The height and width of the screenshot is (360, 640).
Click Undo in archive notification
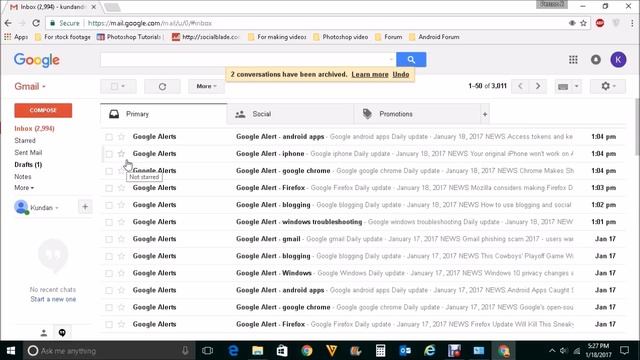(401, 74)
